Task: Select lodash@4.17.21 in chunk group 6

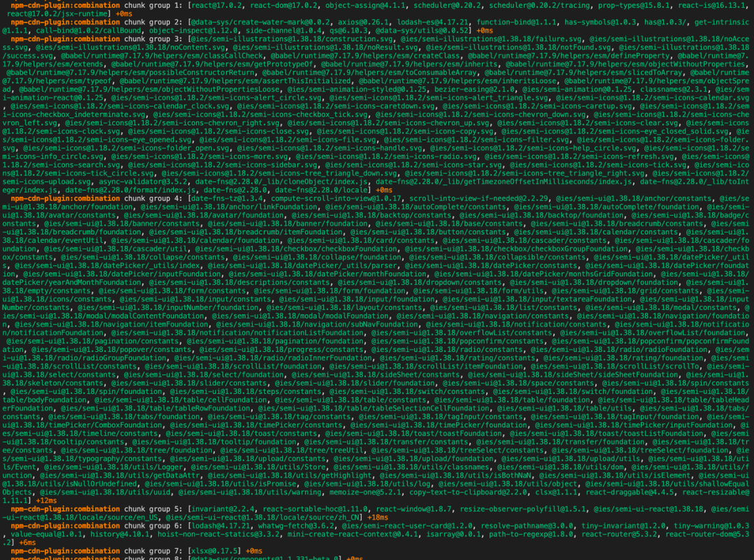Action: click(220, 526)
